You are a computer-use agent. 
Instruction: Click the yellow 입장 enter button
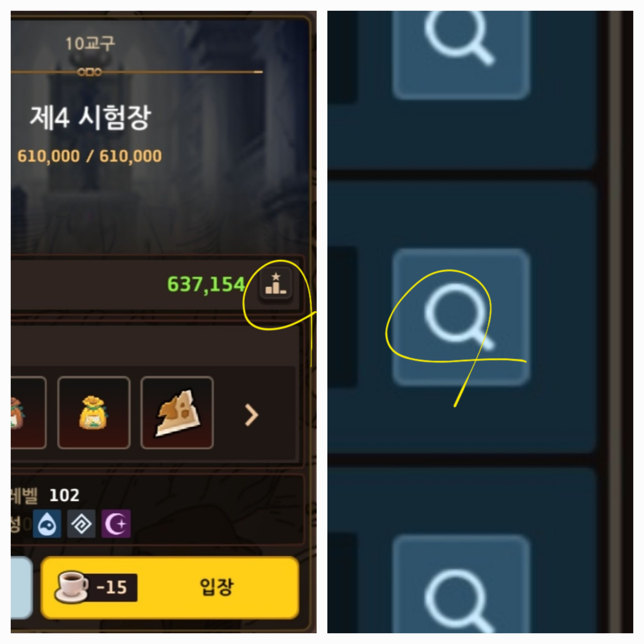click(x=170, y=587)
